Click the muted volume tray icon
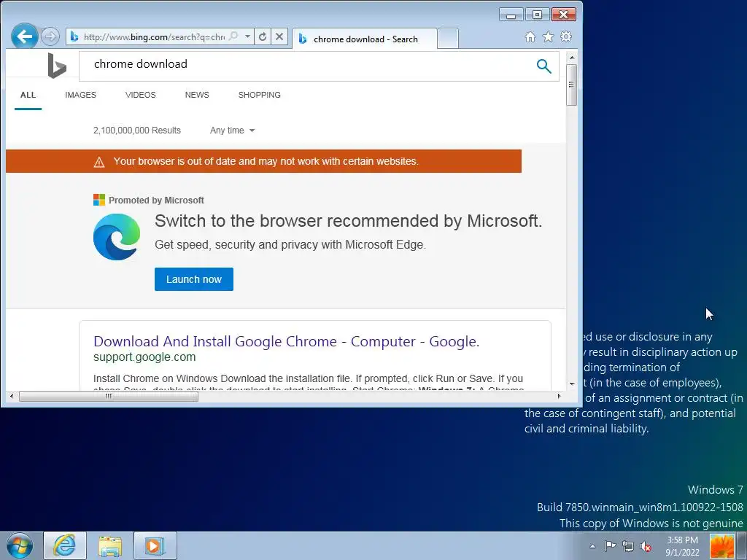747x560 pixels. 646,546
